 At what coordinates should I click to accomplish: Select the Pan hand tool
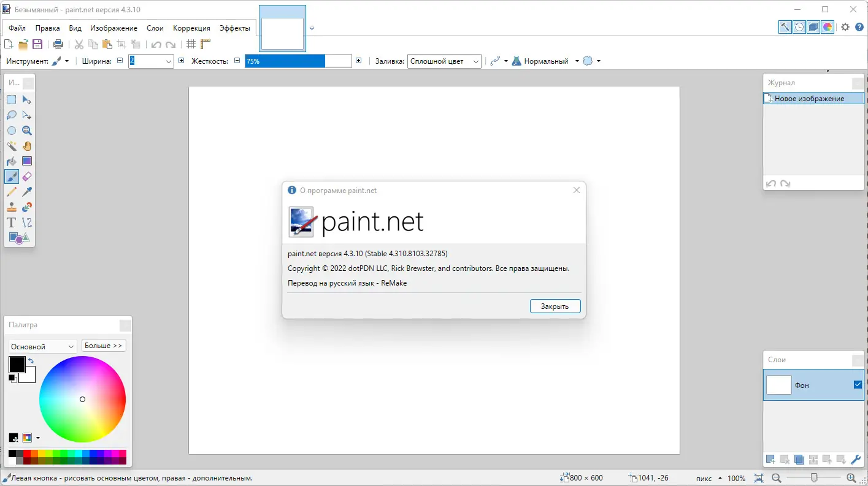pyautogui.click(x=27, y=146)
